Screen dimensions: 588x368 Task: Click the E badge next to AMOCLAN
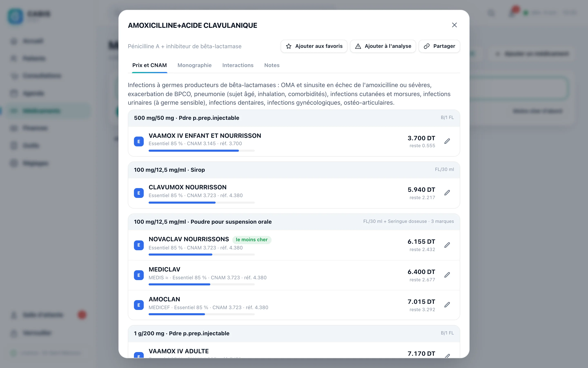139,305
